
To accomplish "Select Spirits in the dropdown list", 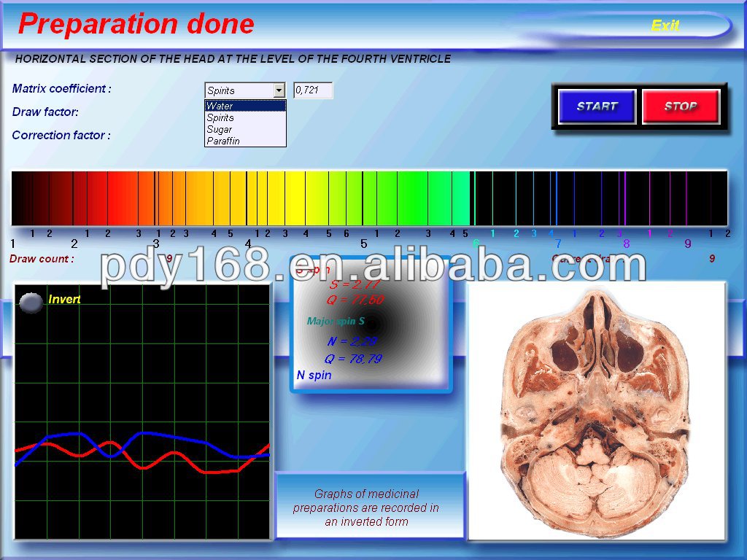I will coord(245,117).
